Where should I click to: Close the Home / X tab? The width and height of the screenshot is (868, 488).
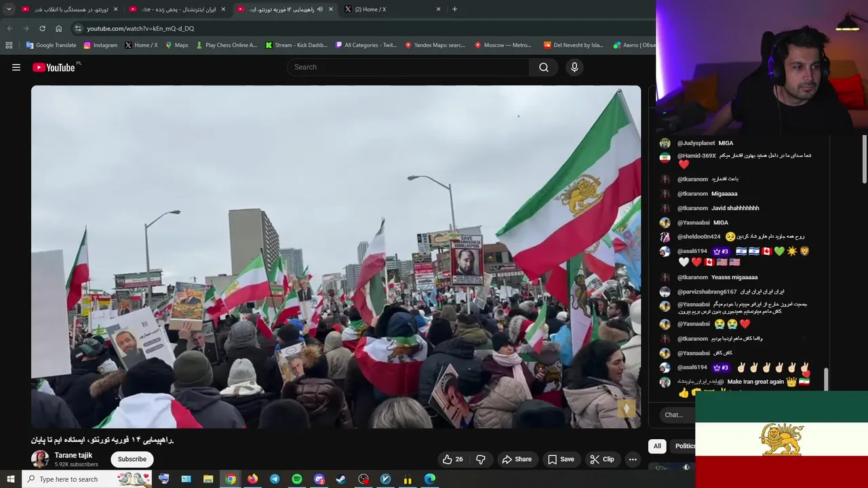point(438,9)
